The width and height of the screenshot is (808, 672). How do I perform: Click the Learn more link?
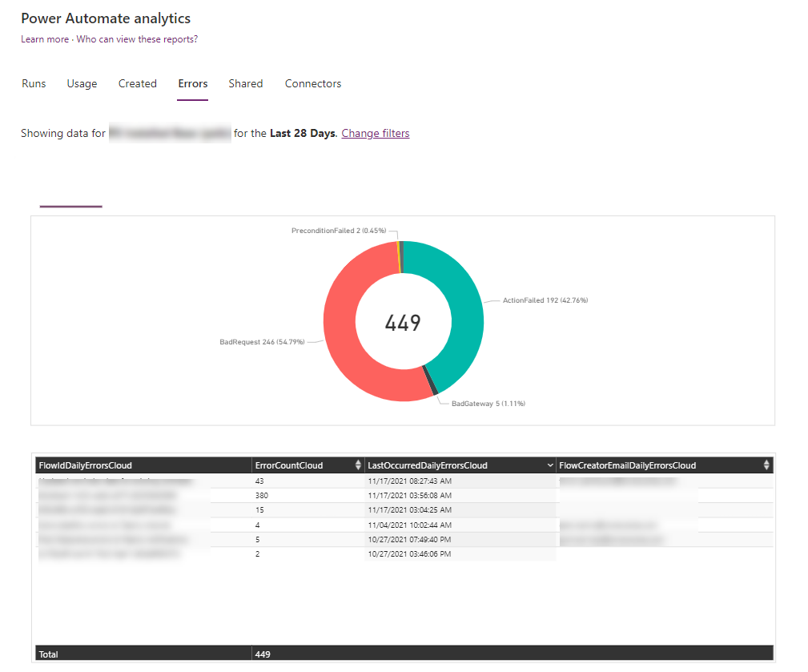click(x=45, y=39)
